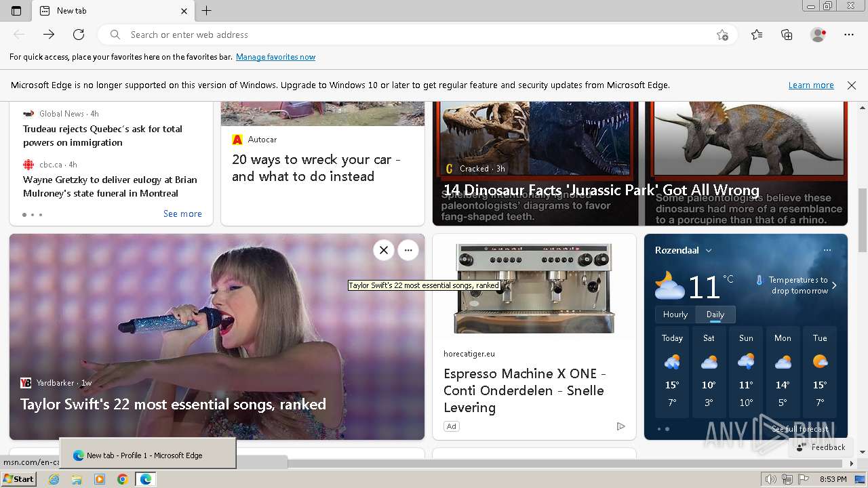Click the Windows Start button
The height and width of the screenshot is (488, 868).
18,479
